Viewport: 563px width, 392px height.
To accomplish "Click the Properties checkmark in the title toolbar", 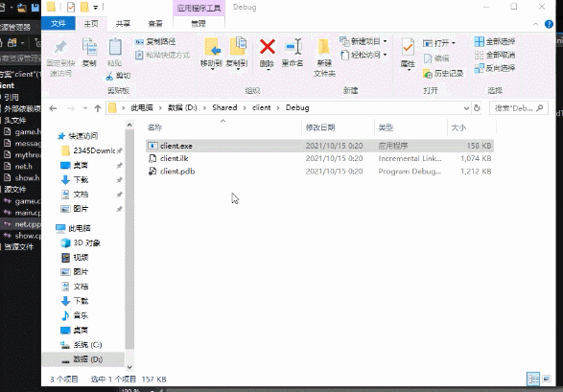I will [x=71, y=7].
